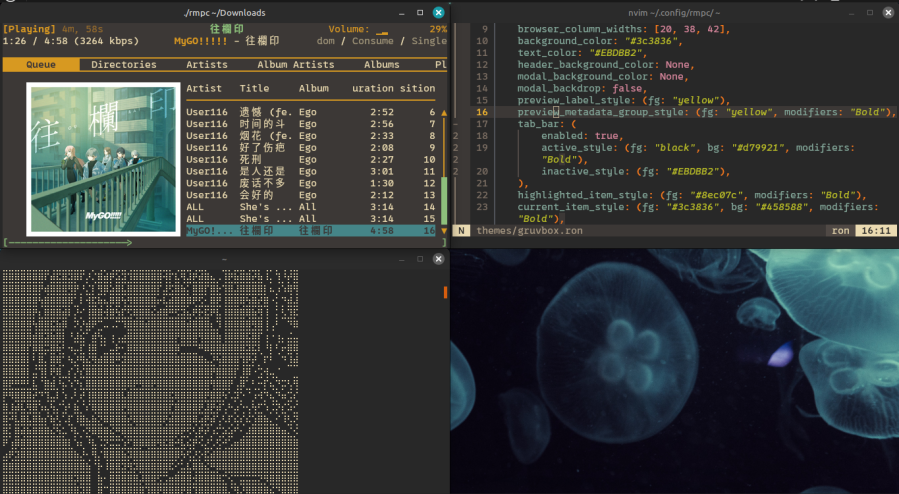
Task: Select the highlighted MyGO row at position 16
Action: [x=311, y=230]
